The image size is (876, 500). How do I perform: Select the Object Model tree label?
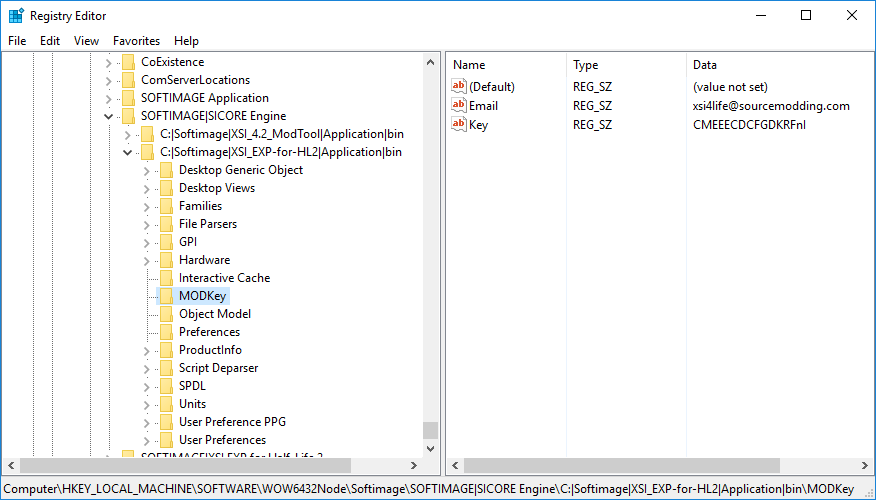[x=215, y=314]
